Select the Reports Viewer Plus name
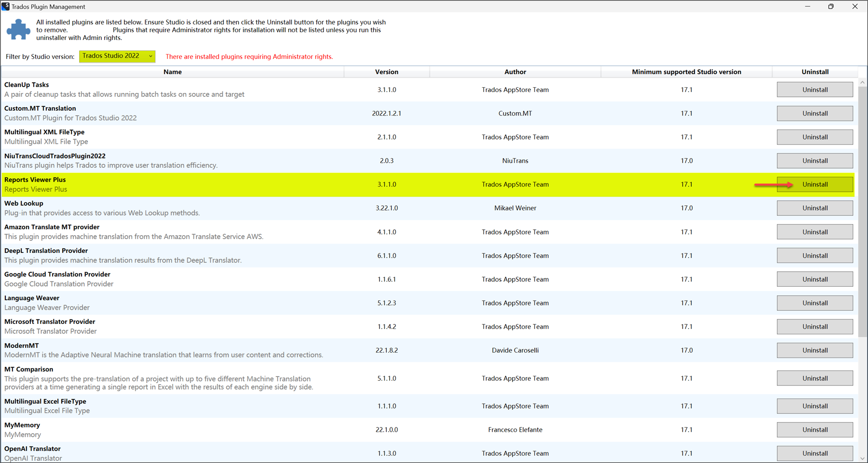Image resolution: width=868 pixels, height=463 pixels. point(35,180)
